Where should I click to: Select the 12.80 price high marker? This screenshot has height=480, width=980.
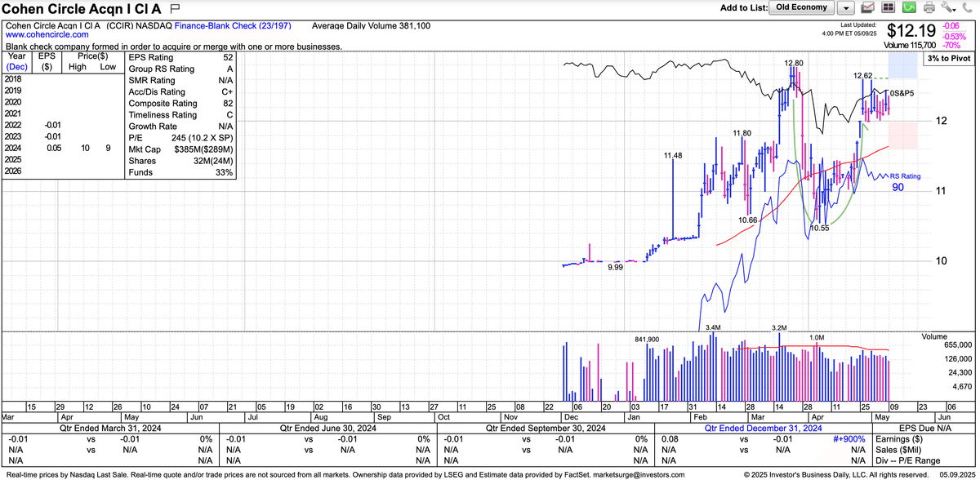(x=793, y=63)
